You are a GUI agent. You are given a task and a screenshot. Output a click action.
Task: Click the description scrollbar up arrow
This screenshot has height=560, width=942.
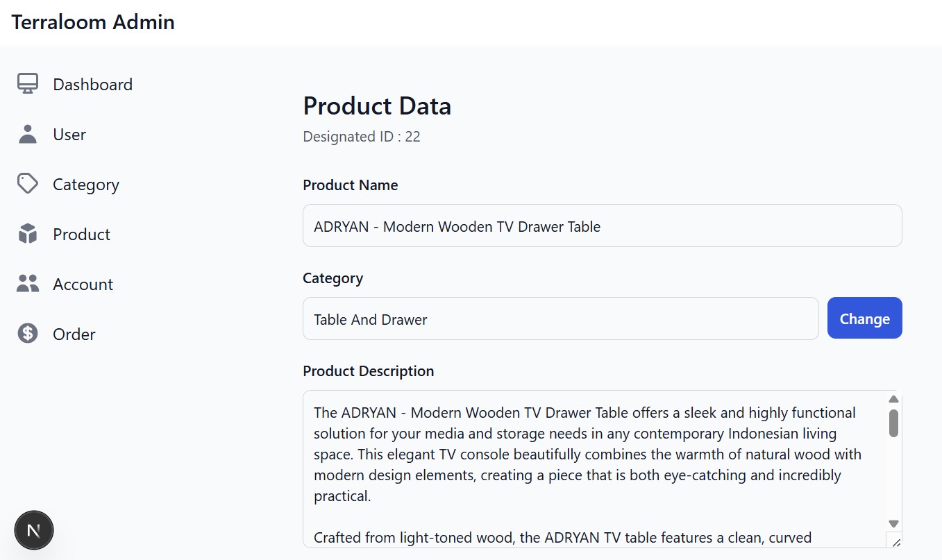click(x=893, y=399)
